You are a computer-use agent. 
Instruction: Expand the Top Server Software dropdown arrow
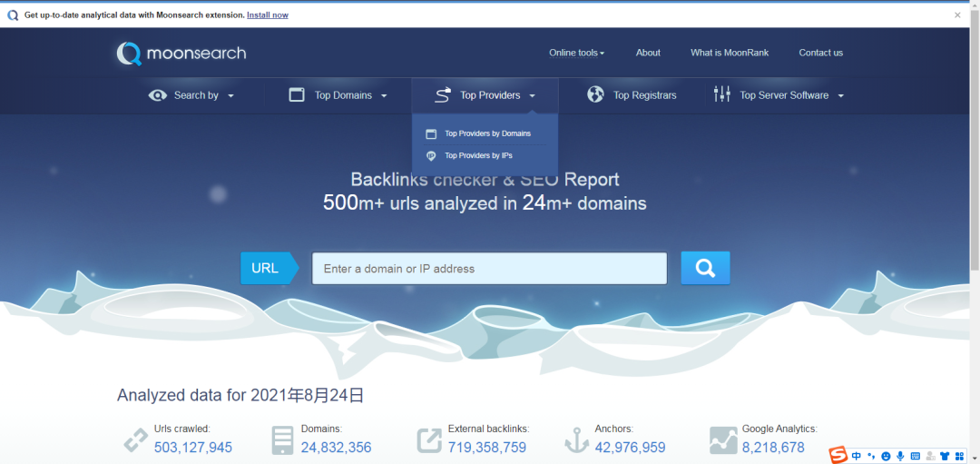pyautogui.click(x=840, y=95)
